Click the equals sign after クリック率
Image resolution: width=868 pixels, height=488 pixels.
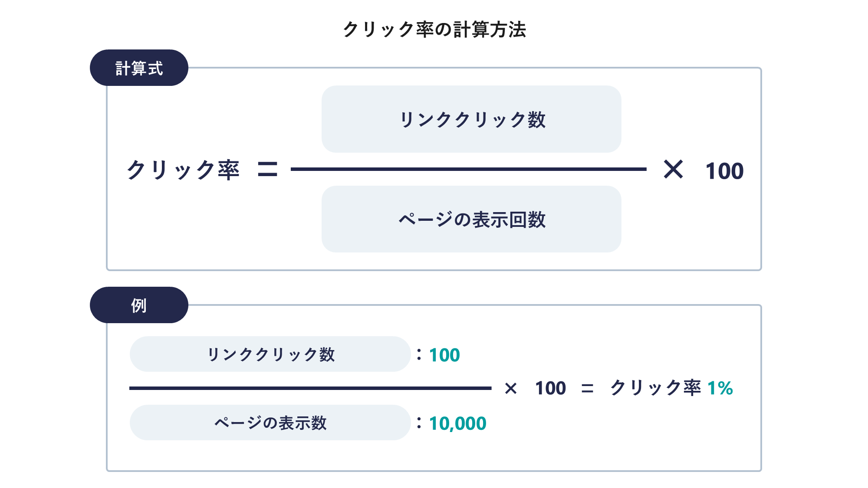point(267,169)
